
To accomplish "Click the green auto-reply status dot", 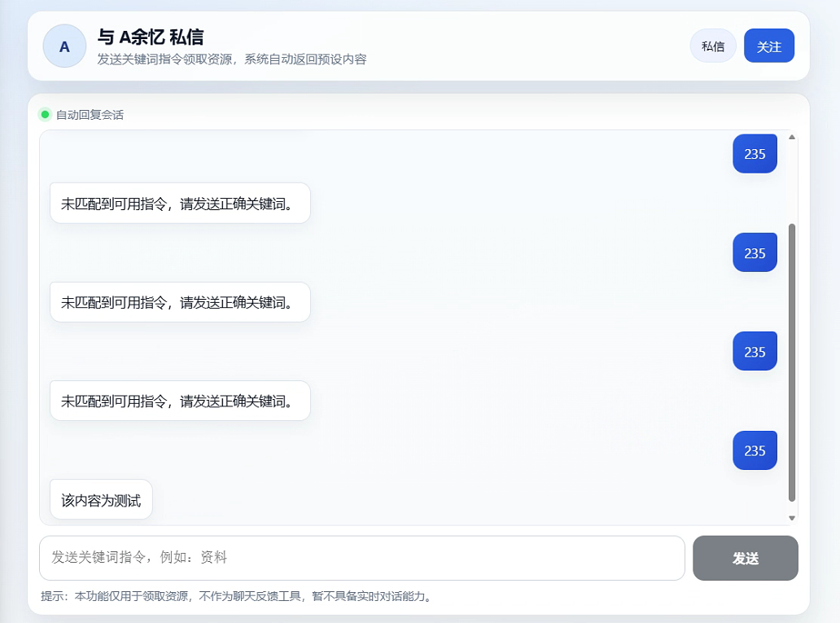I will 45,114.
